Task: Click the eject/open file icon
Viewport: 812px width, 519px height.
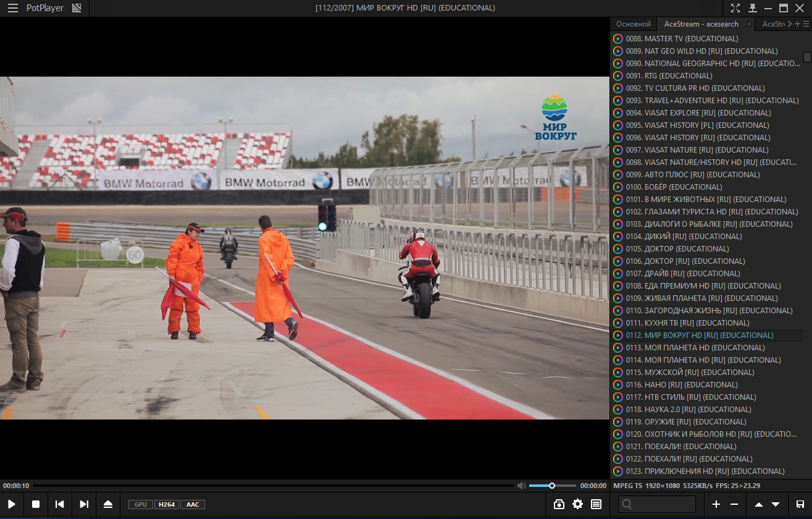Action: (x=108, y=504)
